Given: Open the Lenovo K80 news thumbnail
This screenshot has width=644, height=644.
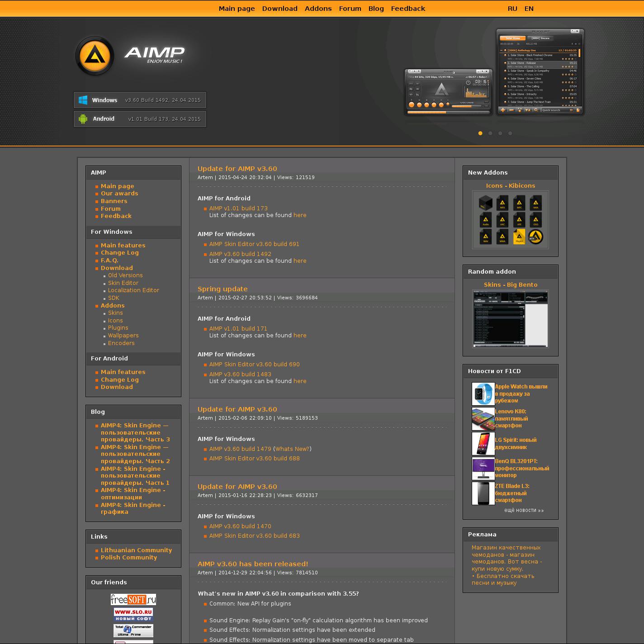Looking at the screenshot, I should pyautogui.click(x=483, y=419).
